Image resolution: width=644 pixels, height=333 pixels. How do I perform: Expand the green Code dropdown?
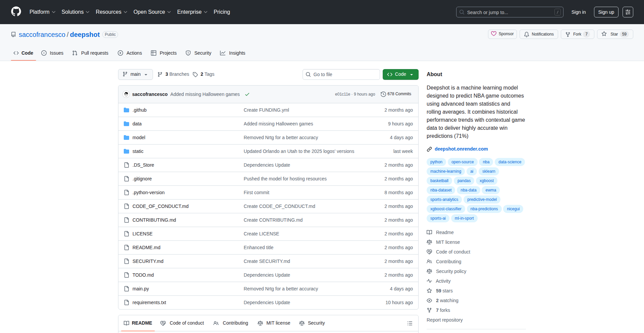click(x=400, y=74)
